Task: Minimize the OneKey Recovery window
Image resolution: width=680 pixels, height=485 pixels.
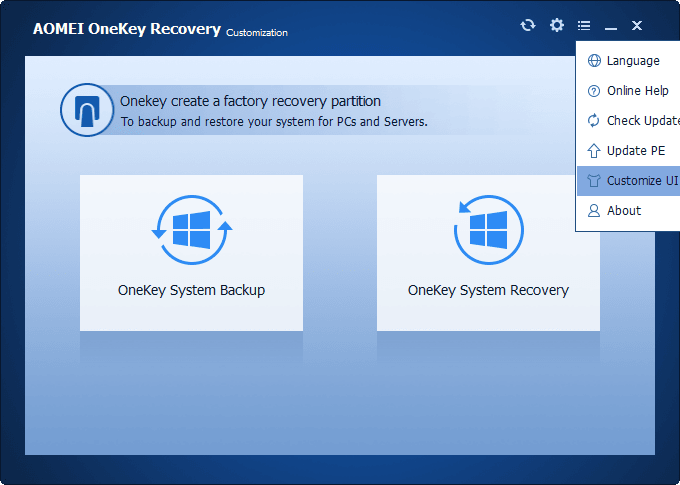Action: click(x=611, y=26)
